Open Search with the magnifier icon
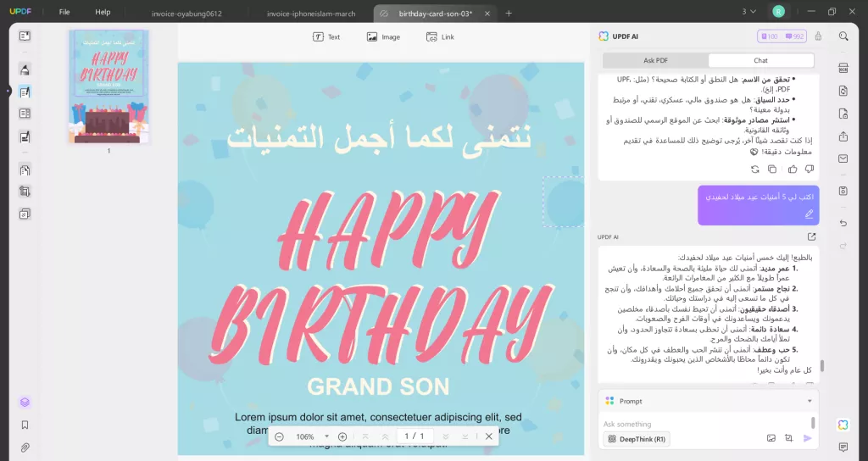The width and height of the screenshot is (868, 461). point(843,36)
